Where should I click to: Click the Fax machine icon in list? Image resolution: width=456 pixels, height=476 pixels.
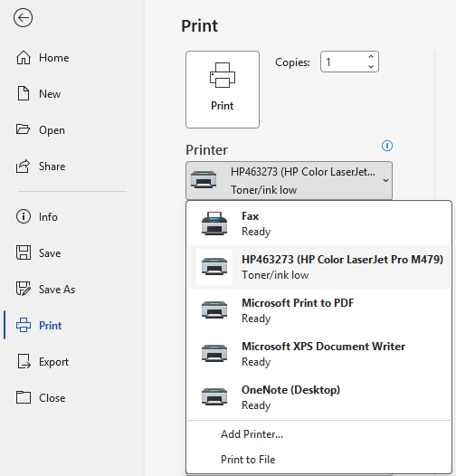click(214, 224)
